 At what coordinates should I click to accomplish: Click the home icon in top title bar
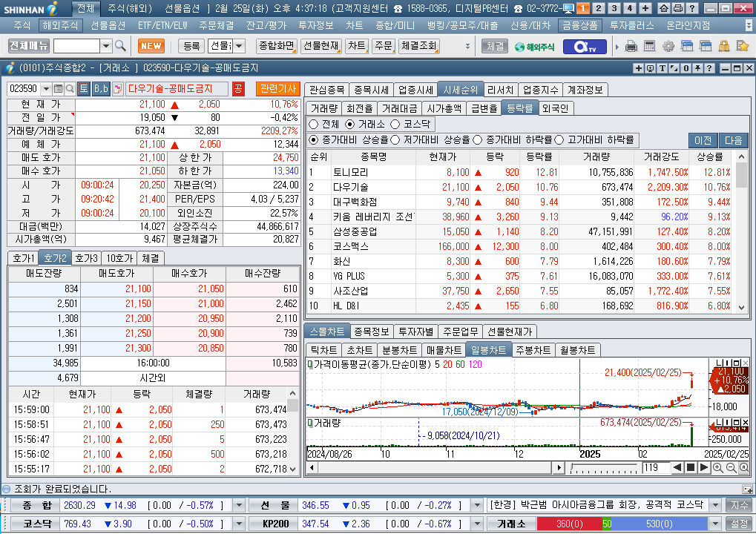point(664,8)
